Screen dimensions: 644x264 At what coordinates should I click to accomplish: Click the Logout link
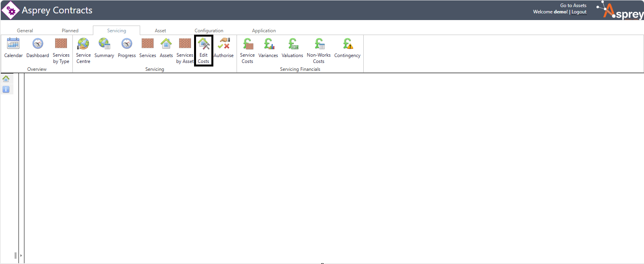(x=579, y=12)
